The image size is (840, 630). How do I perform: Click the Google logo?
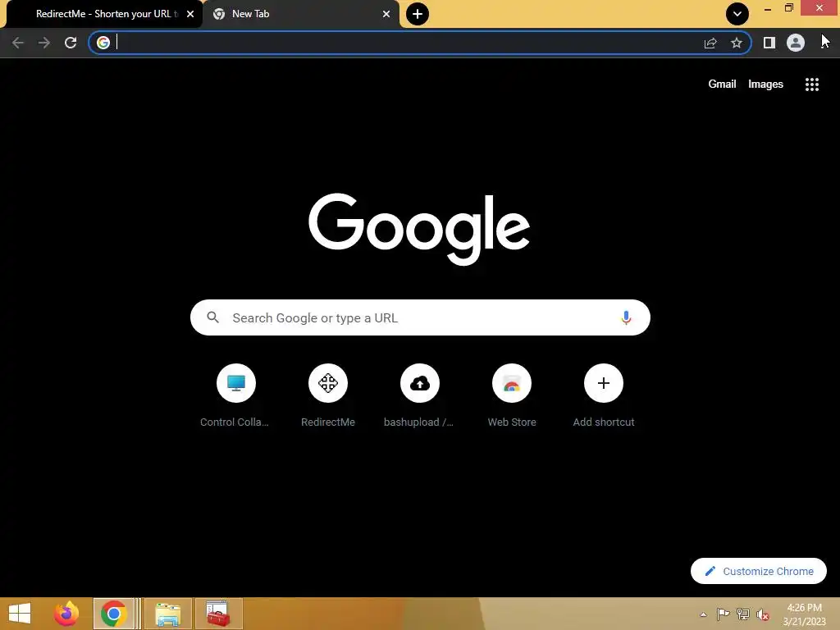419,229
